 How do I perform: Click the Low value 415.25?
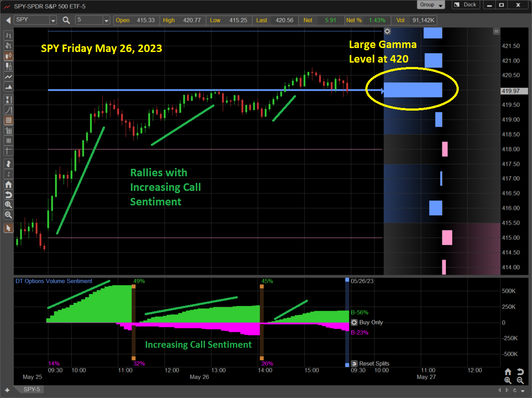tap(238, 20)
